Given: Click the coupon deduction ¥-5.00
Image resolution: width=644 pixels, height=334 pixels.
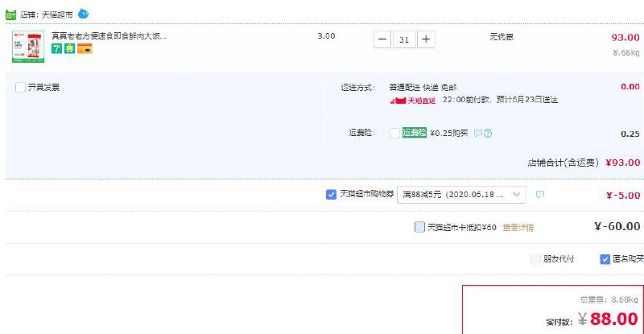Looking at the screenshot, I should pos(623,196).
